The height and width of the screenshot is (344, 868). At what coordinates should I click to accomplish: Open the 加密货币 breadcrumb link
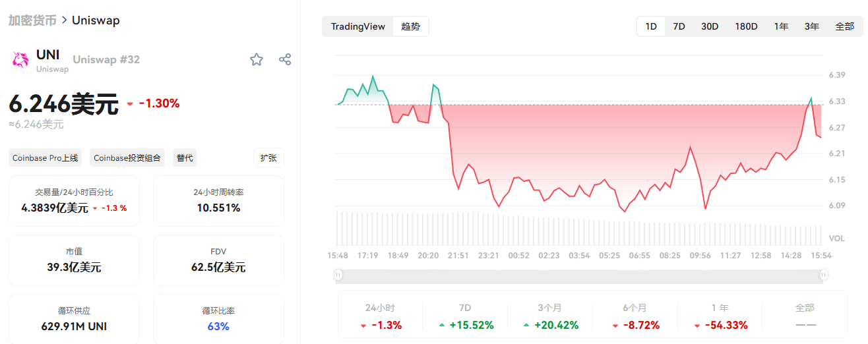coord(32,20)
